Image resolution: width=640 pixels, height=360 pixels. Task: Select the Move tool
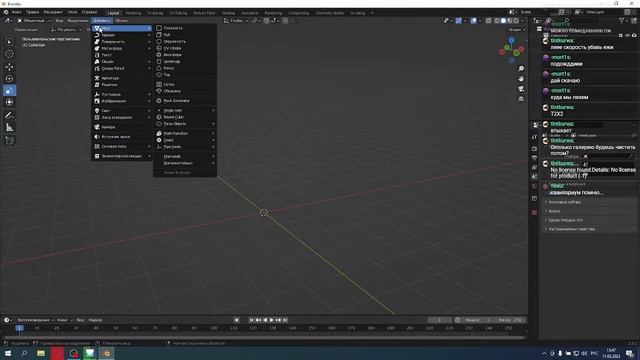(9, 67)
